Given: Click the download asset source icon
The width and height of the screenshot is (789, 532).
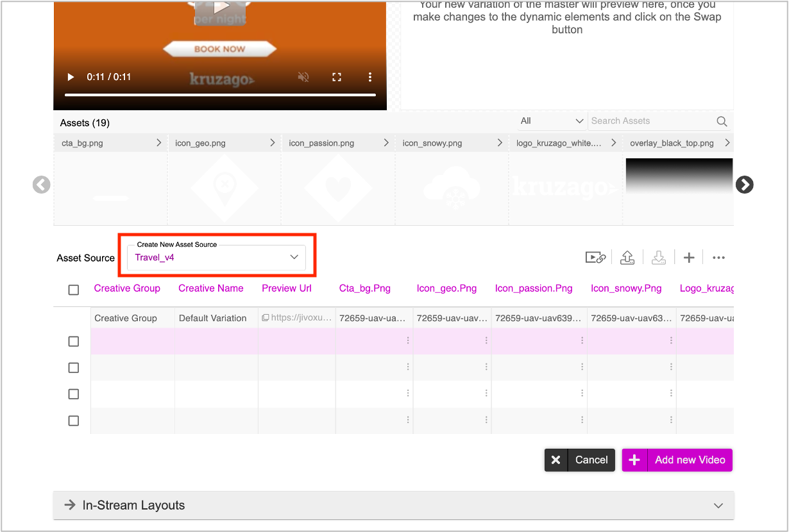Looking at the screenshot, I should [658, 258].
